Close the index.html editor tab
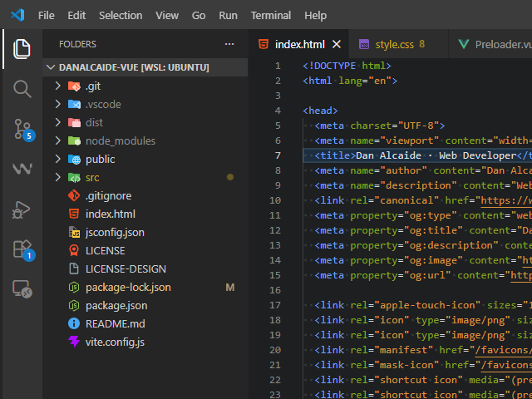532x399 pixels. pyautogui.click(x=337, y=44)
